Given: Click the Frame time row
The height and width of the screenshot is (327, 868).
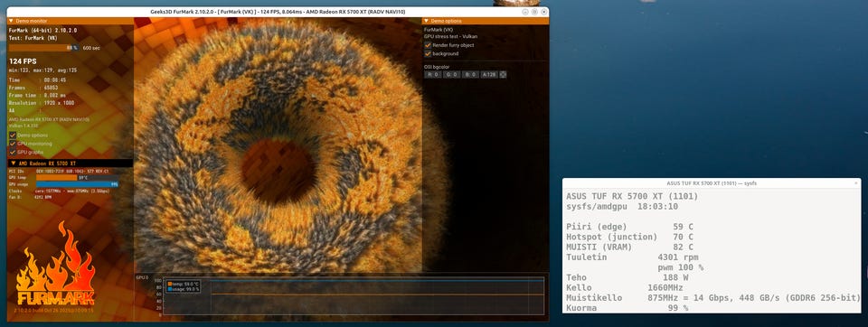Looking at the screenshot, I should [x=38, y=95].
